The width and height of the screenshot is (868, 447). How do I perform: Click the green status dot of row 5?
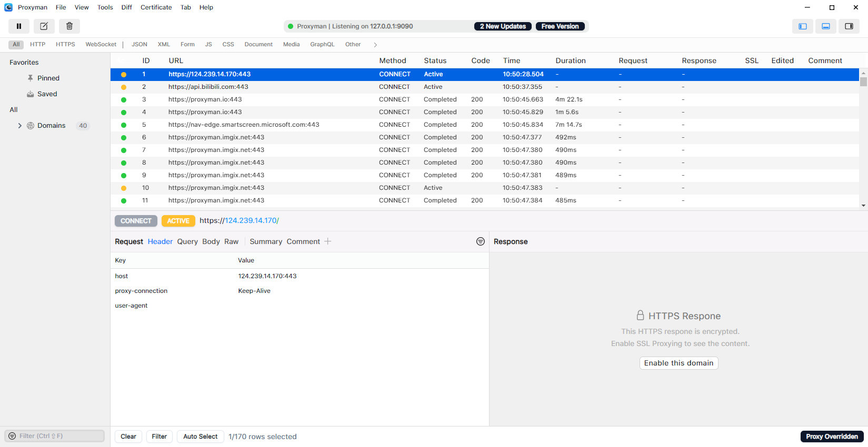click(x=124, y=125)
